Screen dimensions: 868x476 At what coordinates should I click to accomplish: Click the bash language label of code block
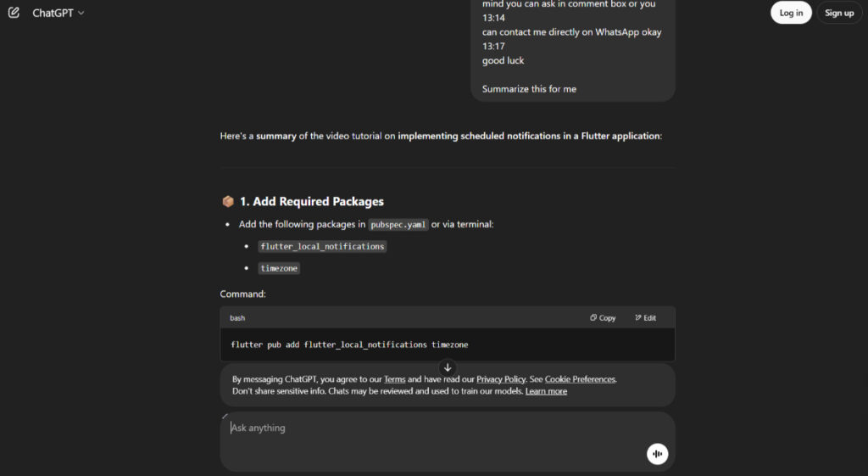click(237, 318)
